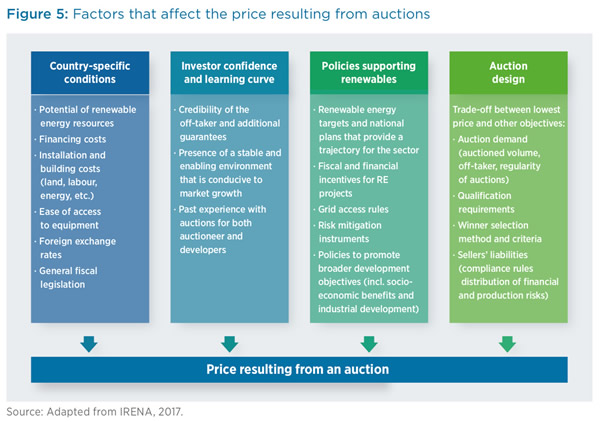The height and width of the screenshot is (422, 600).
Task: Select the Policies supporting renewables header
Action: click(x=369, y=73)
